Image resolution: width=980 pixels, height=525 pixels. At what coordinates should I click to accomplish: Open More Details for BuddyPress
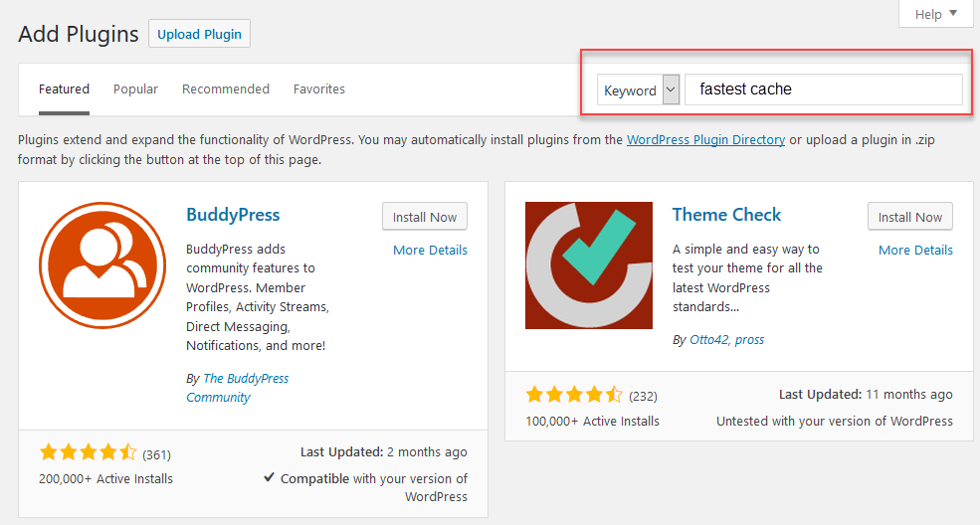[x=430, y=251]
